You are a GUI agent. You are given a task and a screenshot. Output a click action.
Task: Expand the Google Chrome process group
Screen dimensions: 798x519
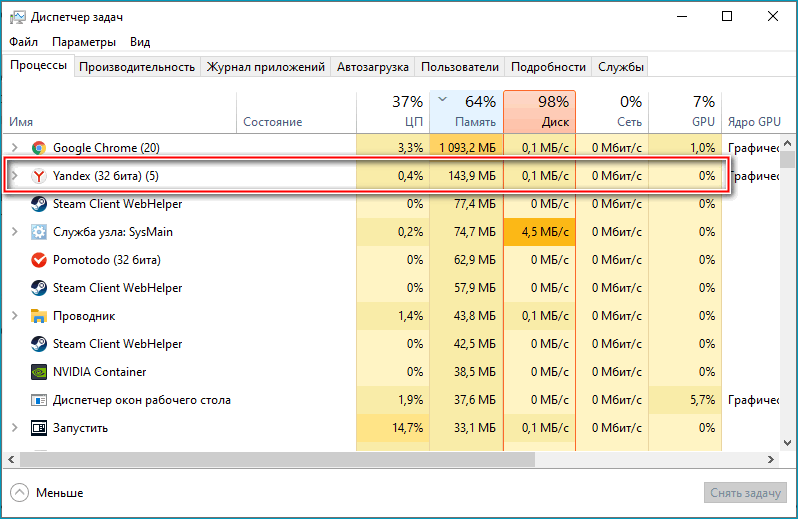click(x=14, y=148)
